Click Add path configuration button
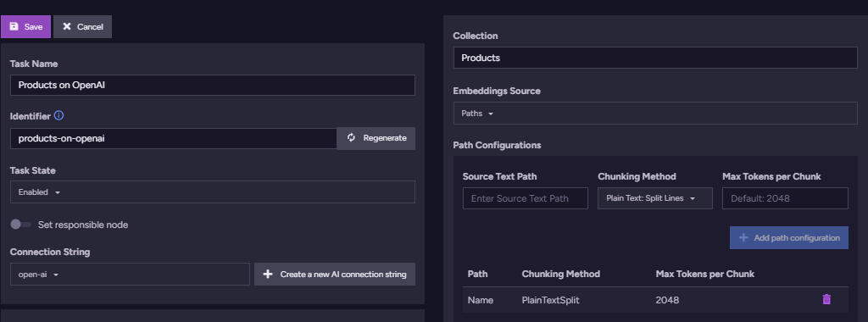Viewport: 868px width, 322px height. (789, 237)
